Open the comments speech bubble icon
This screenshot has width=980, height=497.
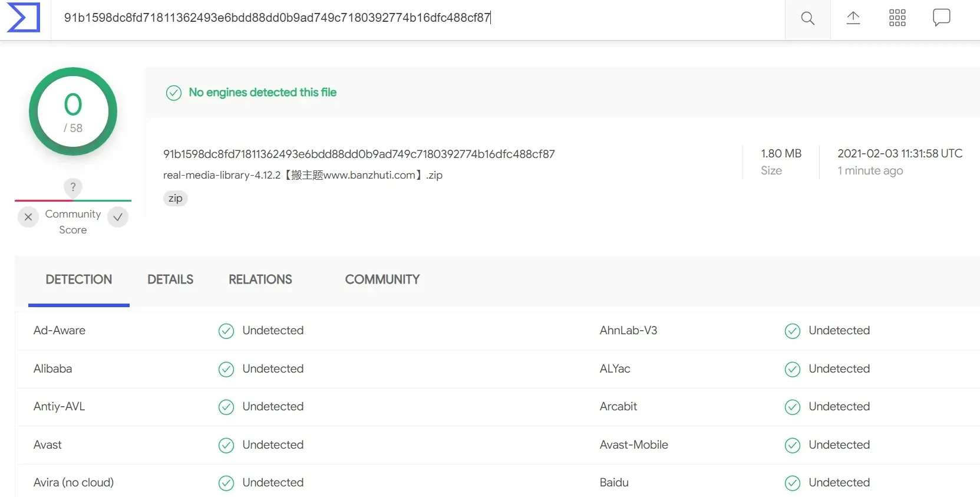[941, 17]
